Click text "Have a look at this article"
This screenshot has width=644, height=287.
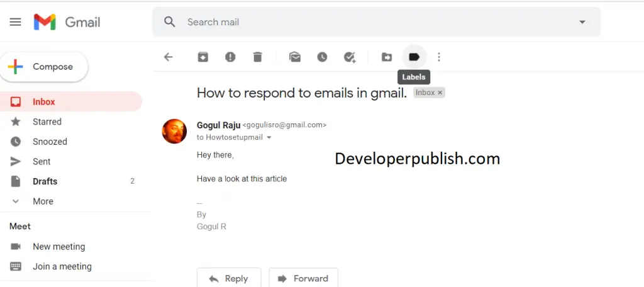241,179
